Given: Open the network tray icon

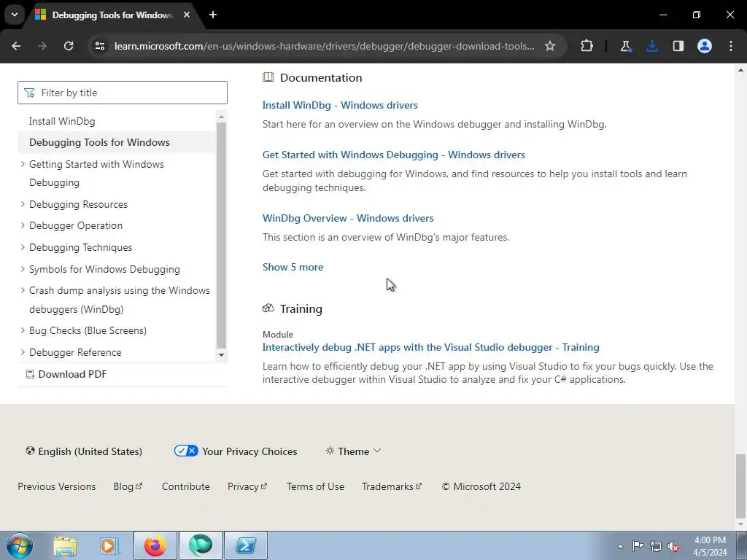Looking at the screenshot, I should (x=656, y=546).
